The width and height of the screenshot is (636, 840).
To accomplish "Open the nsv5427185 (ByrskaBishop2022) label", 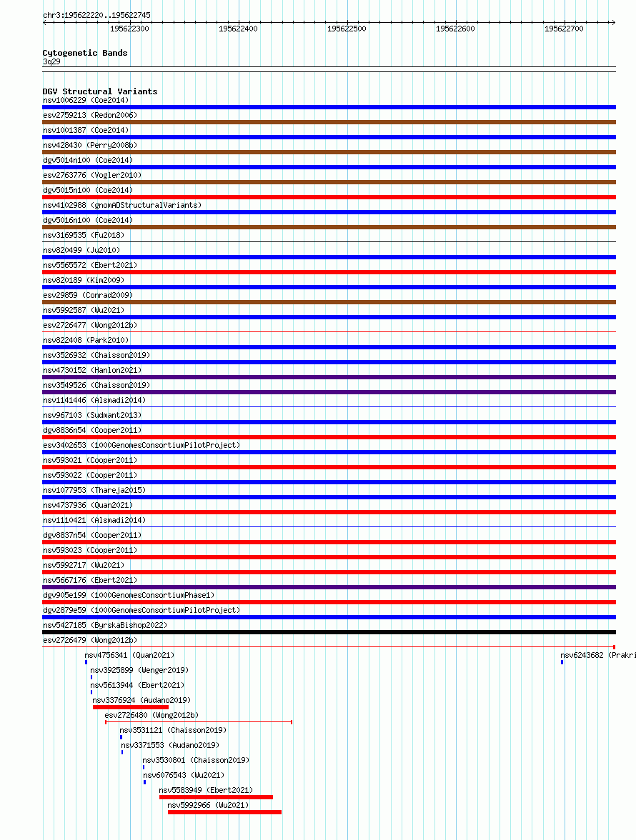I will click(105, 625).
